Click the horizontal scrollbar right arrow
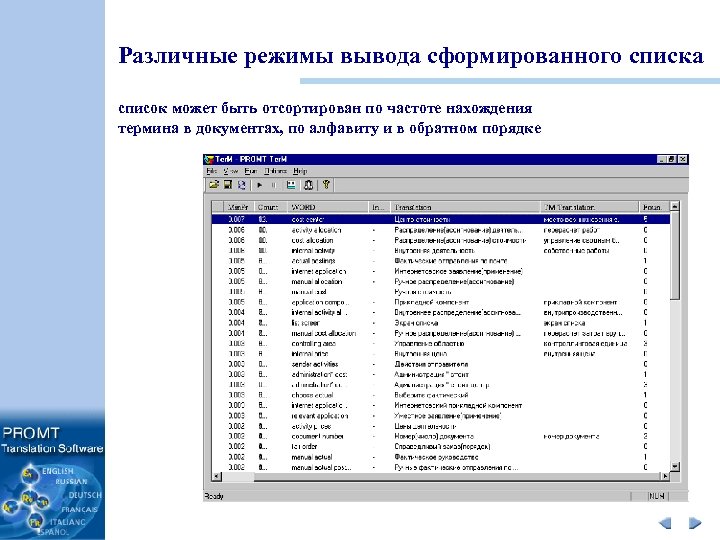This screenshot has height=540, width=720. pos(665,476)
